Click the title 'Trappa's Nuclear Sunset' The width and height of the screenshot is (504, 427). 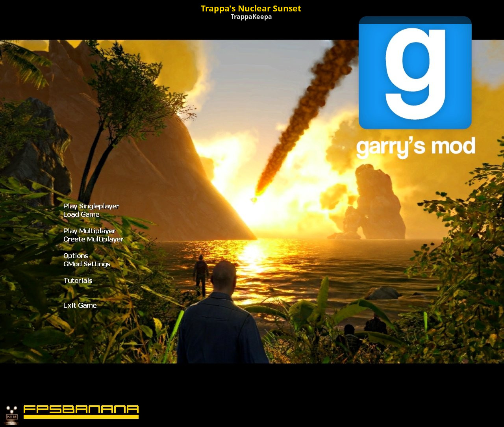tap(251, 8)
